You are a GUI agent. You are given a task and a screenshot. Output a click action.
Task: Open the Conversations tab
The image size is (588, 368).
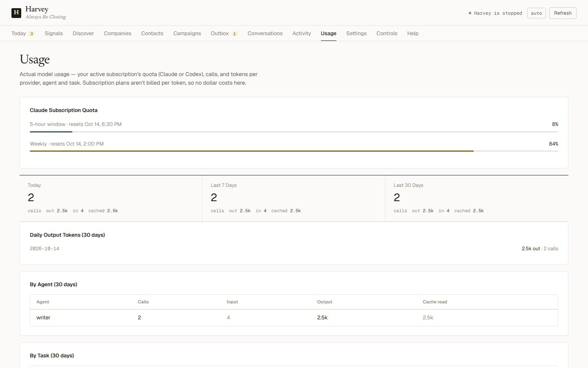tap(265, 34)
